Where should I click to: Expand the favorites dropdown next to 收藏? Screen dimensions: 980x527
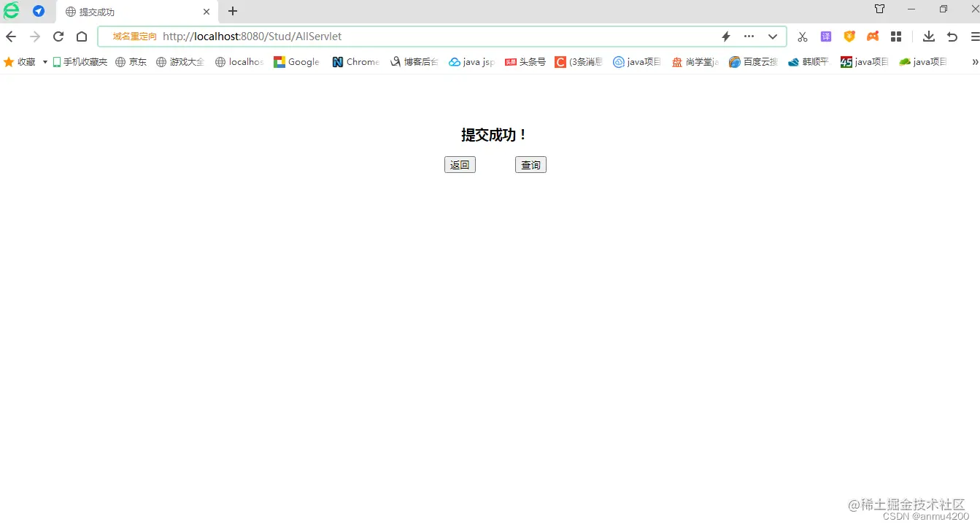(x=45, y=62)
